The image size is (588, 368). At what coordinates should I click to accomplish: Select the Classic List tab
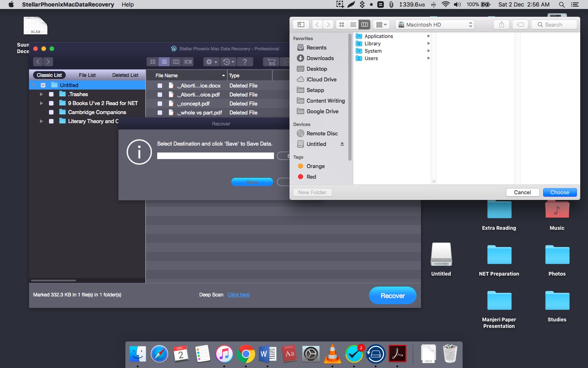pyautogui.click(x=49, y=75)
